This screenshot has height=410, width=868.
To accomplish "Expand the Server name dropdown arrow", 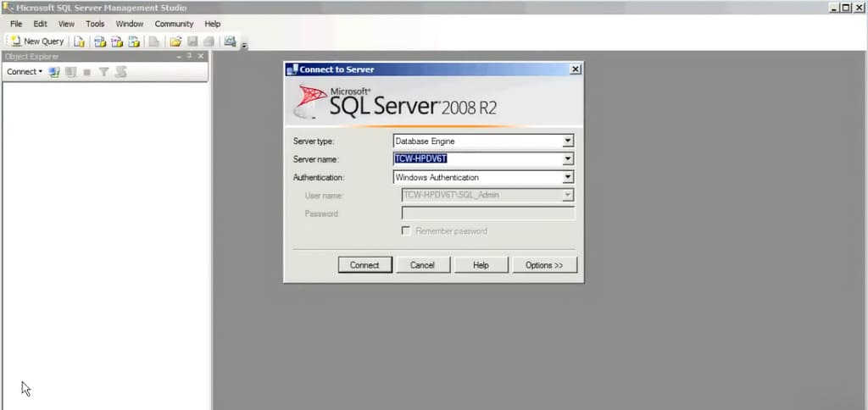I will pyautogui.click(x=567, y=159).
